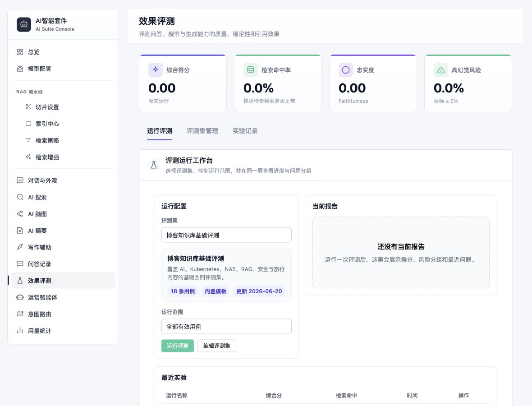The width and height of the screenshot is (532, 406).
Task: Click the warning triangle on 高幻觉风险 card
Action: coord(441,70)
